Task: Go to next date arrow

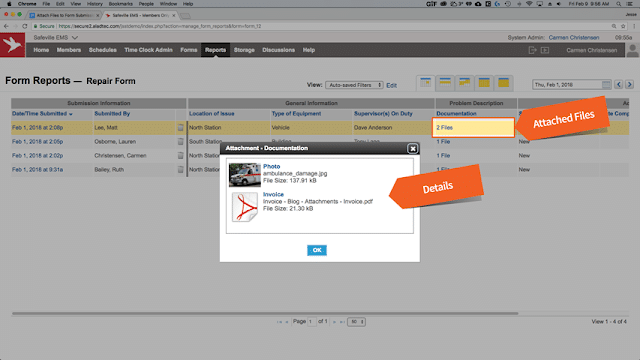Action: tap(629, 84)
